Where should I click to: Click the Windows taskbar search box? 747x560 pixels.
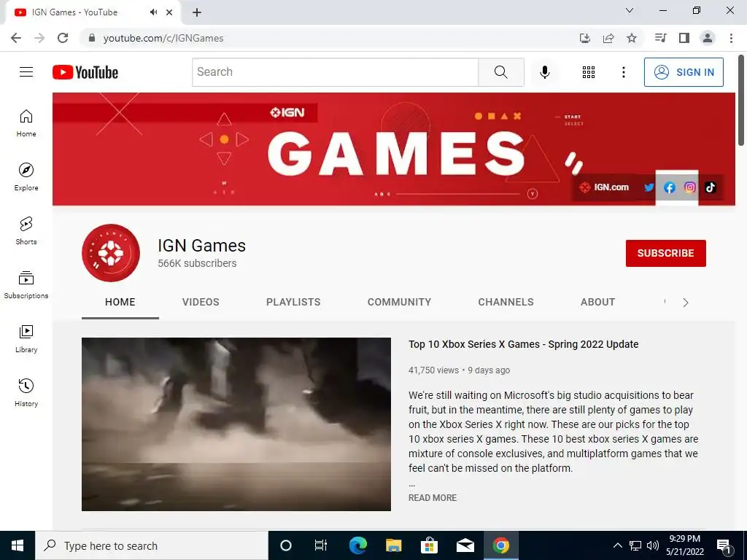coord(152,545)
